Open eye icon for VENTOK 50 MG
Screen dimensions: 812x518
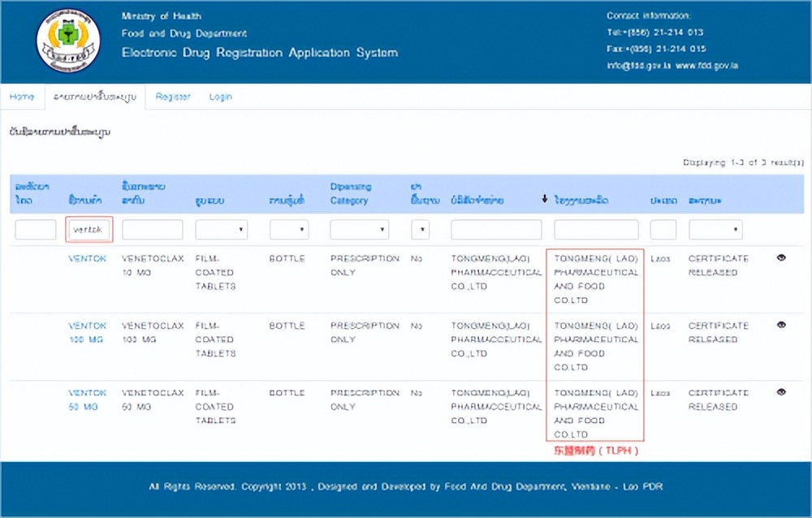tap(781, 392)
